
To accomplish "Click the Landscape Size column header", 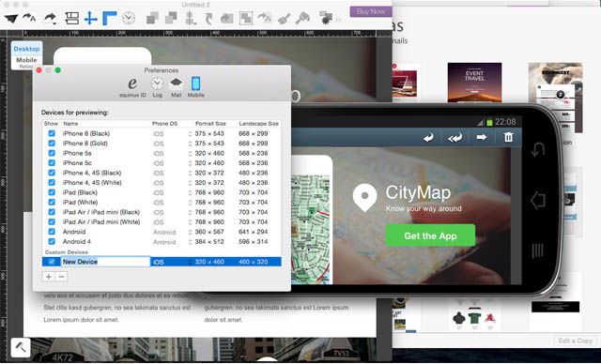I will point(259,124).
